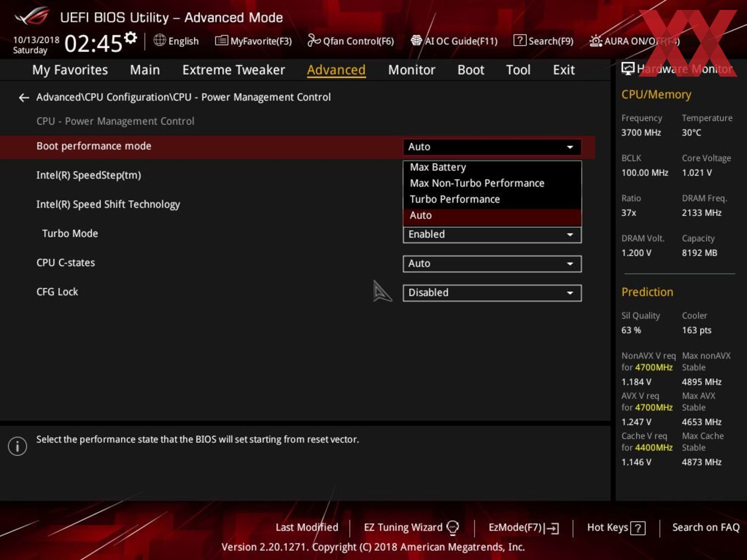Click the 63 % Sil Quality value
This screenshot has width=747, height=560.
click(631, 330)
